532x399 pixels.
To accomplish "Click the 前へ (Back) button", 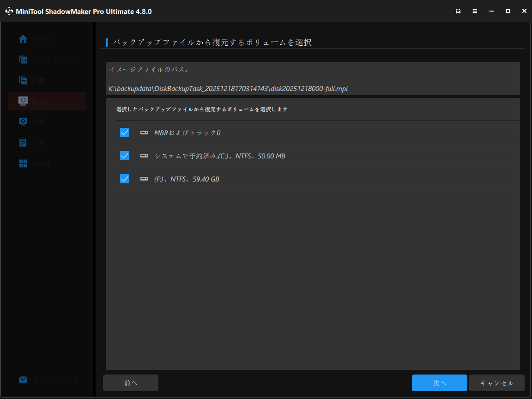I will tap(130, 383).
